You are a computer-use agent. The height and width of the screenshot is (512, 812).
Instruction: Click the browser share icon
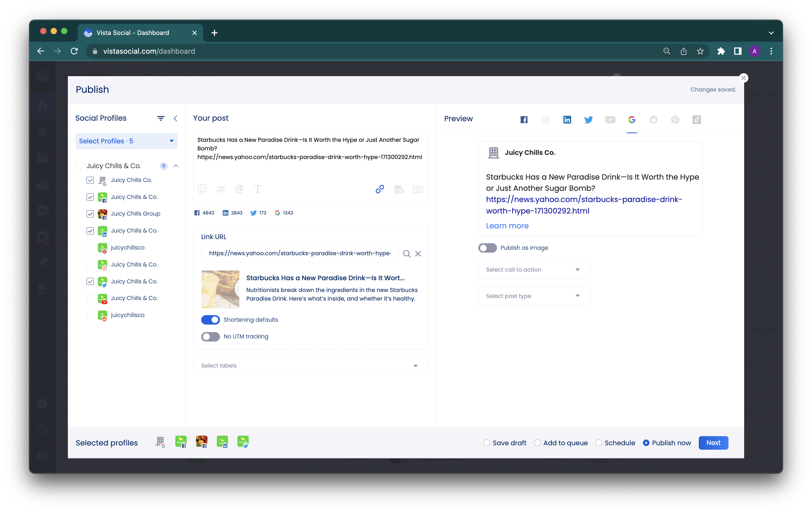pyautogui.click(x=683, y=51)
